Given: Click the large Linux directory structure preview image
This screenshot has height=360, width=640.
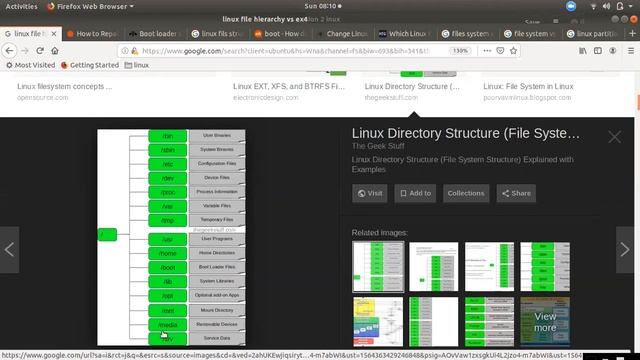Looking at the screenshot, I should click(171, 238).
